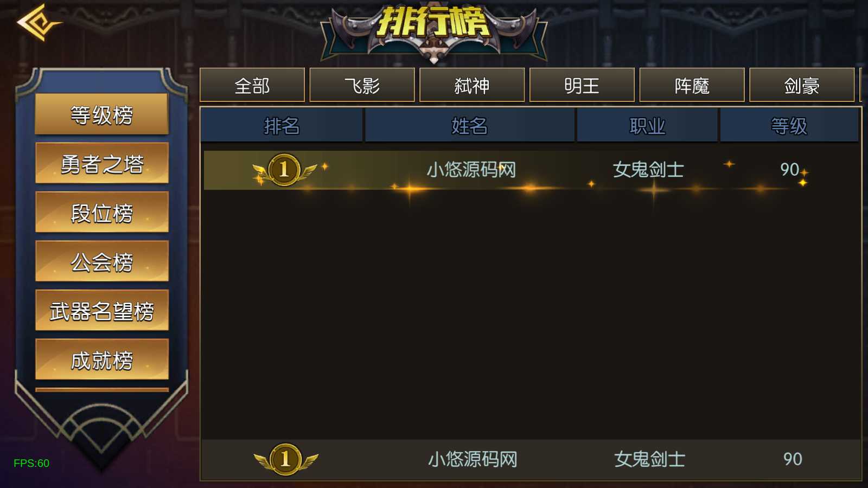Click the golden back arrow icon
This screenshot has width=868, height=488.
39,23
